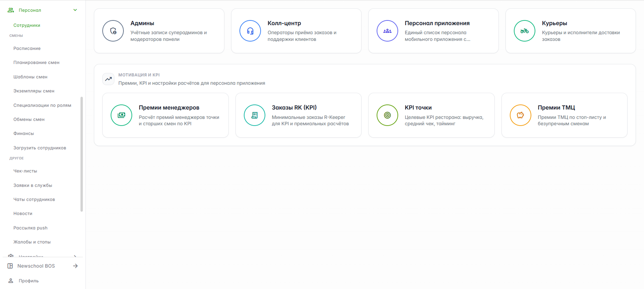Viewport: 644px width, 289px height.
Task: Click the Админы shield icon
Action: 113,31
